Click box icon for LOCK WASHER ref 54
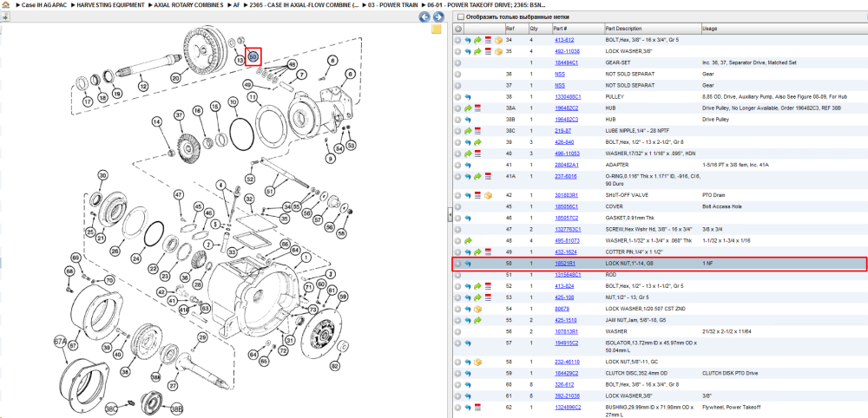The width and height of the screenshot is (868, 418). (477, 309)
